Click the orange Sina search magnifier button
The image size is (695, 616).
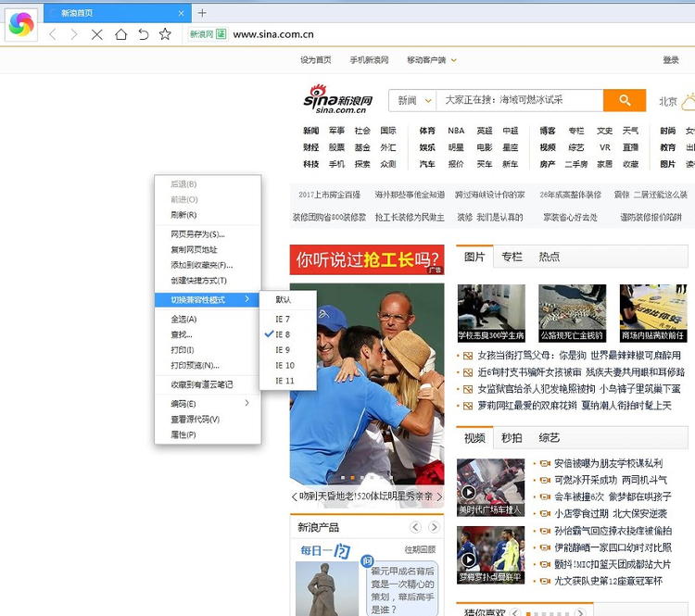[x=624, y=100]
